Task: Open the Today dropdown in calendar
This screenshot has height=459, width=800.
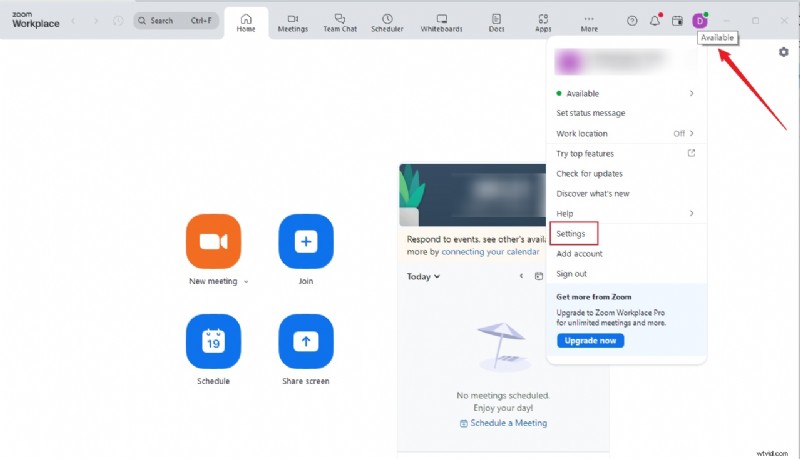Action: pyautogui.click(x=424, y=277)
